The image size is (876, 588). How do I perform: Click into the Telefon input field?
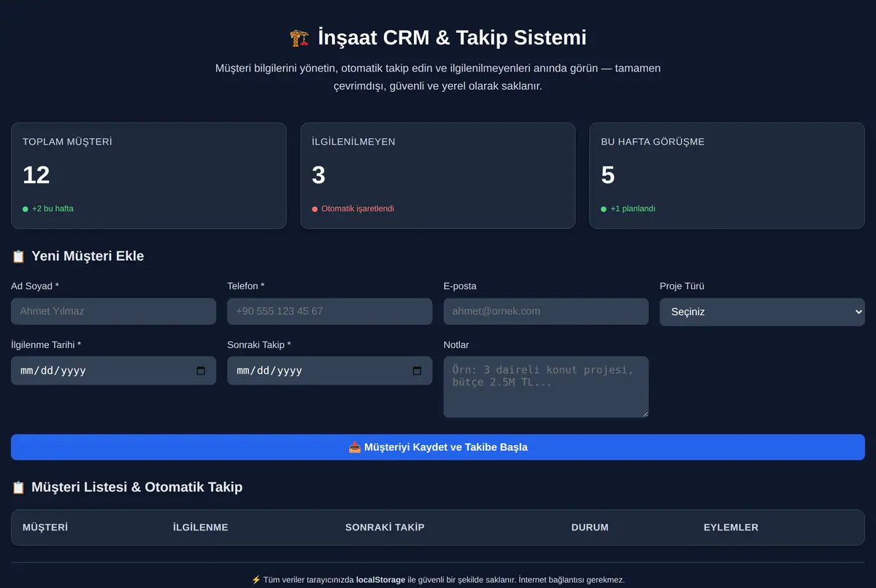click(x=330, y=312)
